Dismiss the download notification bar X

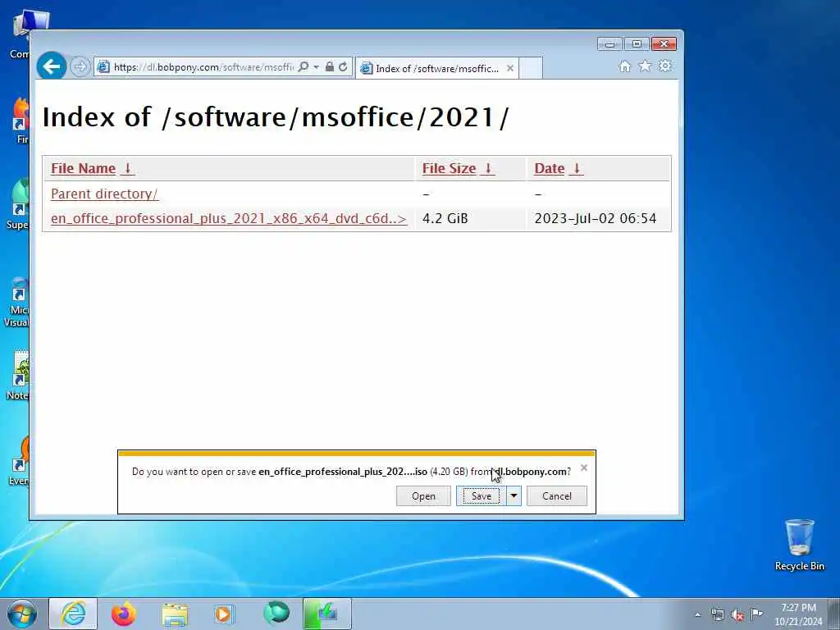click(x=584, y=468)
